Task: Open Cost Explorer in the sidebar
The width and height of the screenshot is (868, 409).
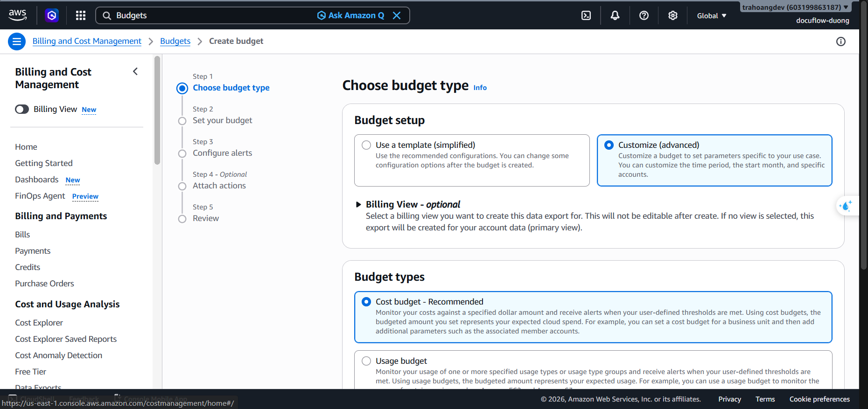Action: (39, 323)
